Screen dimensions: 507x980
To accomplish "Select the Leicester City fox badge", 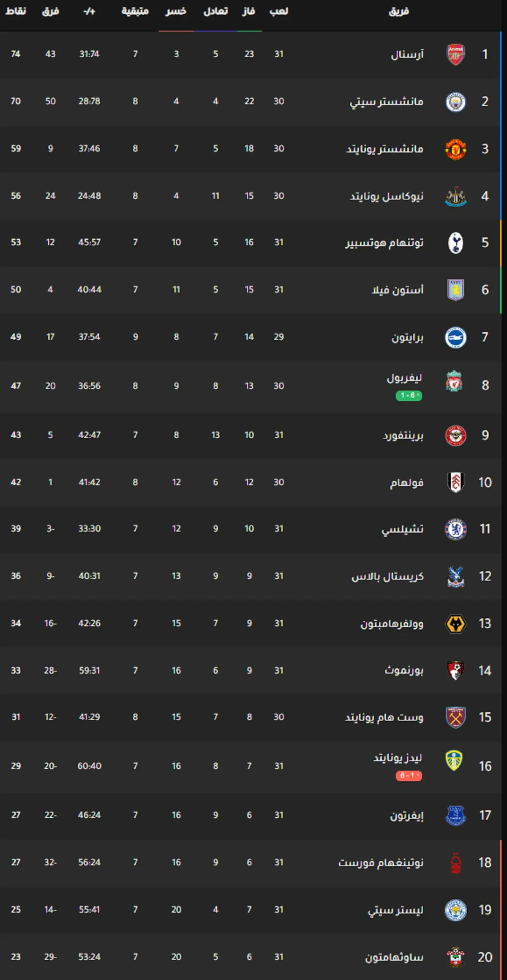I will coord(455,910).
